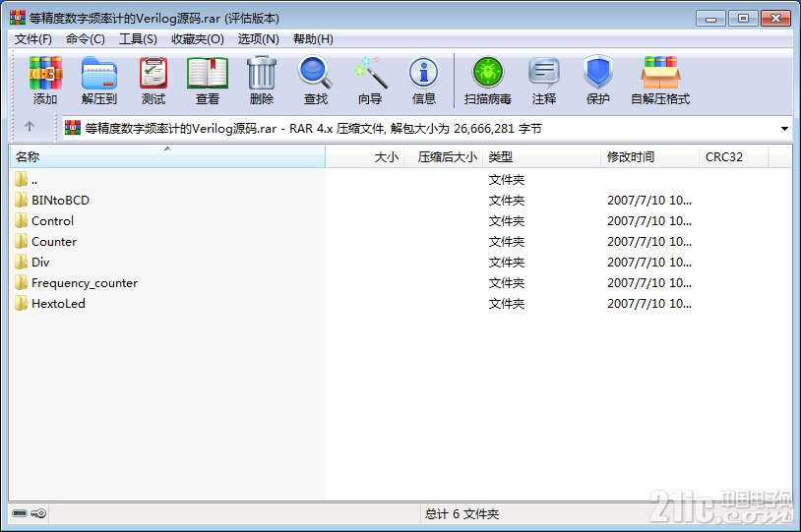Click the drive icon in status bar
The image size is (801, 532).
coord(20,513)
